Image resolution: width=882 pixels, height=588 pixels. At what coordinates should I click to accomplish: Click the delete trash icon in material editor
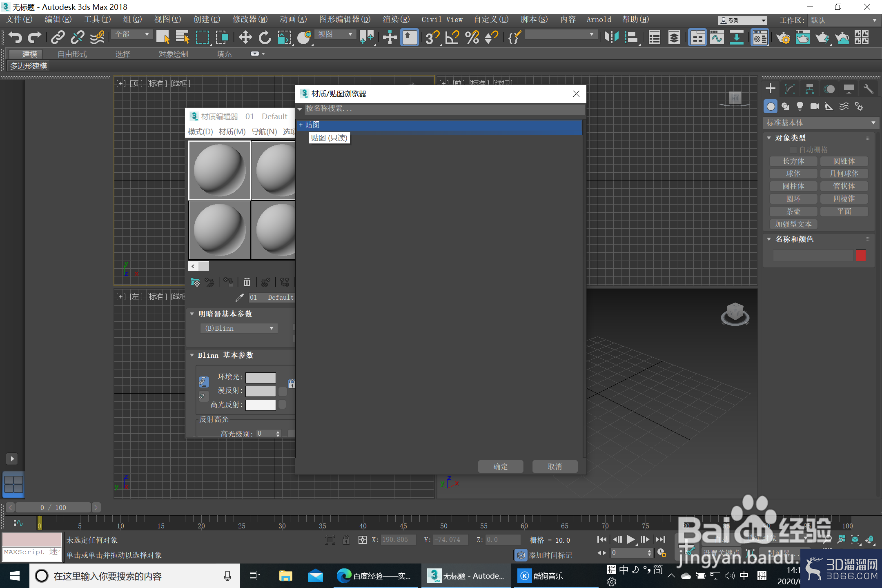(247, 282)
